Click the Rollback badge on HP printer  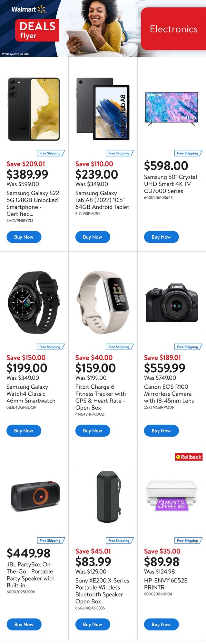click(189, 457)
